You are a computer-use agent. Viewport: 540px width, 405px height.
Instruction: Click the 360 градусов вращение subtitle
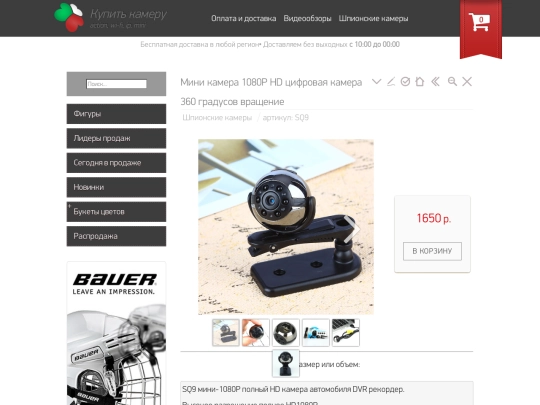[232, 102]
